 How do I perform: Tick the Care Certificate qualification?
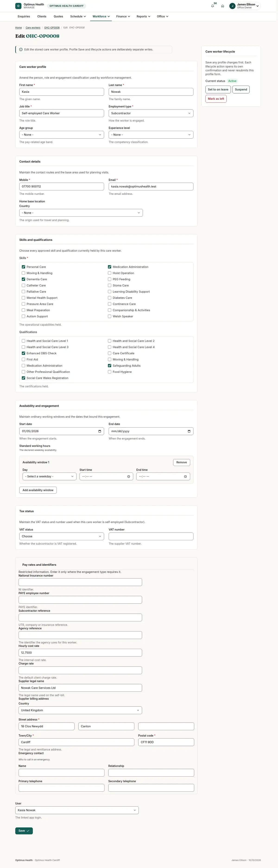click(110, 354)
